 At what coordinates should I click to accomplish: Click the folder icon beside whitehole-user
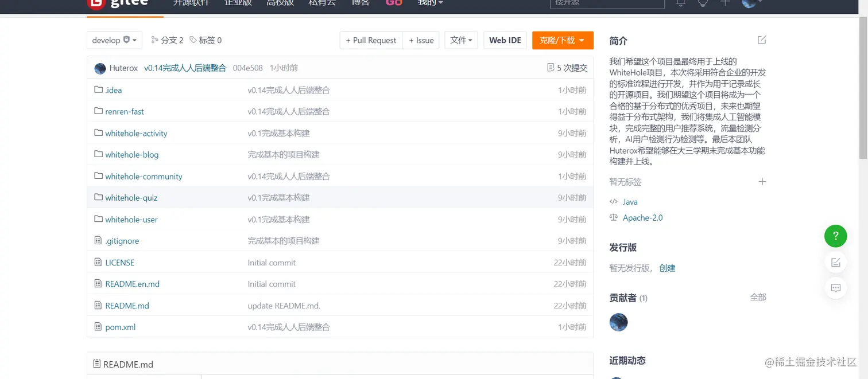point(98,218)
